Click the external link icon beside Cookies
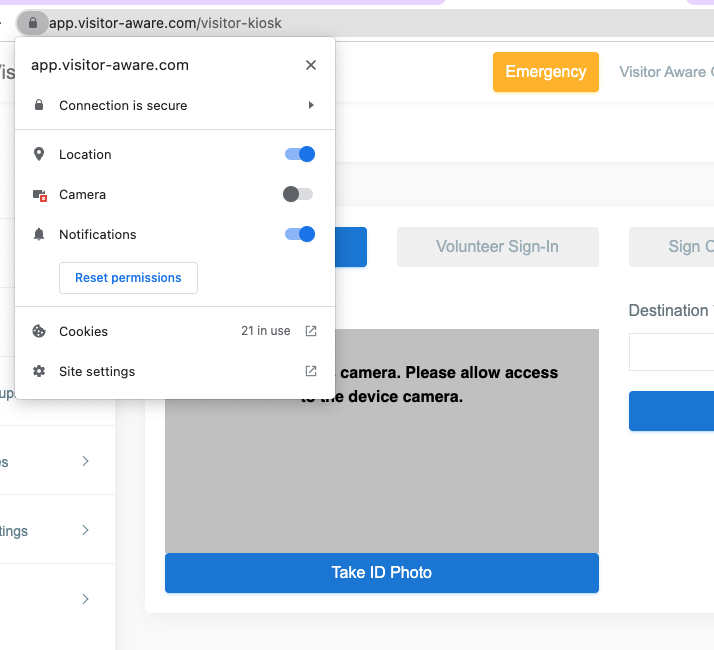 tap(311, 331)
